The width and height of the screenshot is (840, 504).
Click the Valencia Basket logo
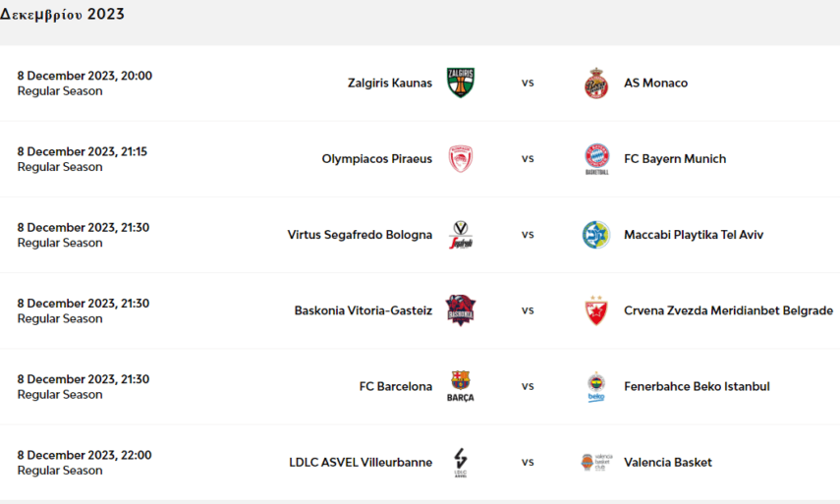[596, 462]
